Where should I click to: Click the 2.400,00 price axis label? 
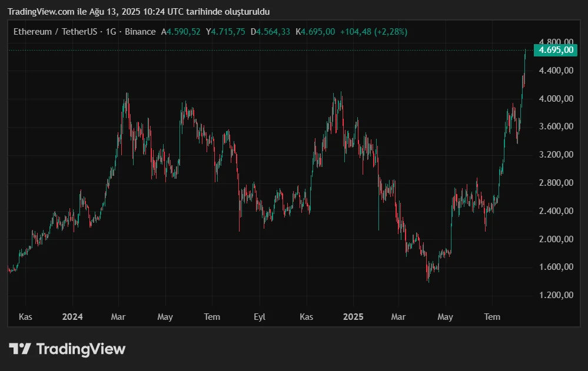556,211
